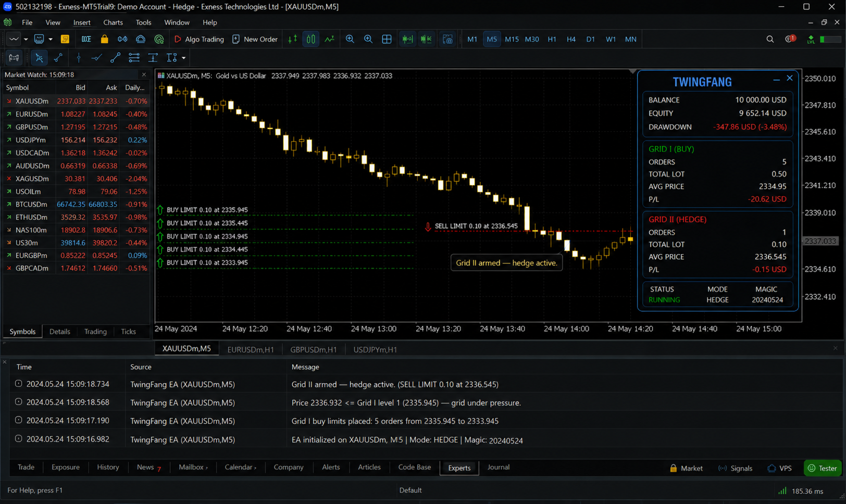846x504 pixels.
Task: Open the Strategy Tester button
Action: pyautogui.click(x=823, y=468)
